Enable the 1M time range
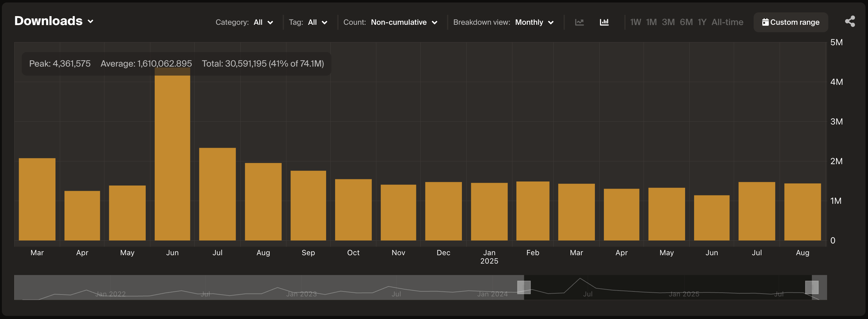The image size is (868, 319). pos(651,22)
